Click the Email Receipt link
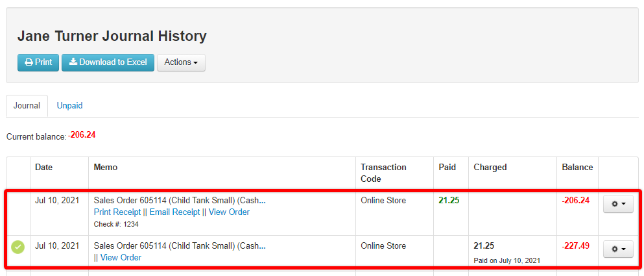Viewport: 644px width, 276px height. click(174, 212)
